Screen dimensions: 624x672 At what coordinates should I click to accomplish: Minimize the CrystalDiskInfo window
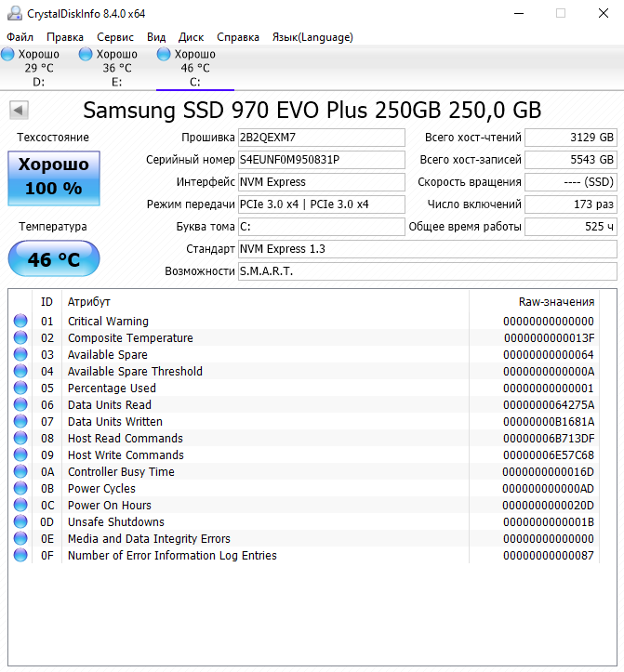(519, 13)
